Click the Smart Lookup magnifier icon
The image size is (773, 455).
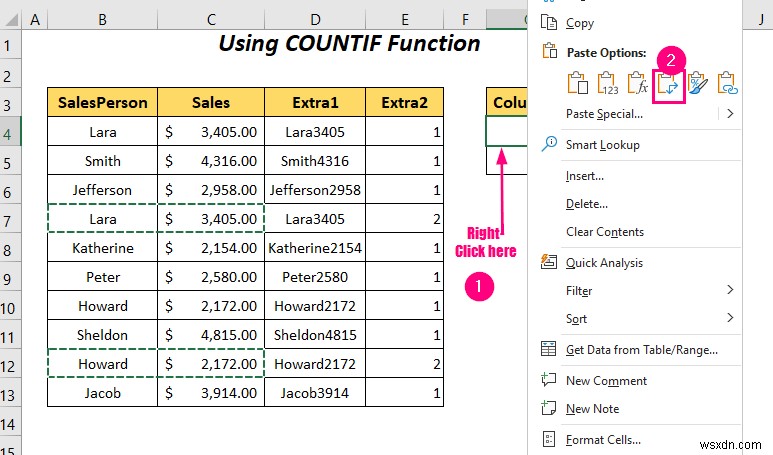point(549,144)
